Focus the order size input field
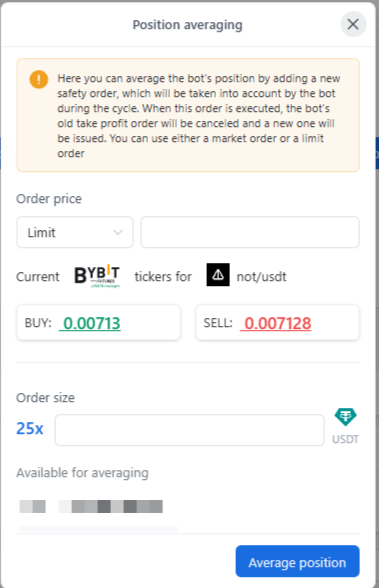Screen dimensions: 379x588 [189, 430]
